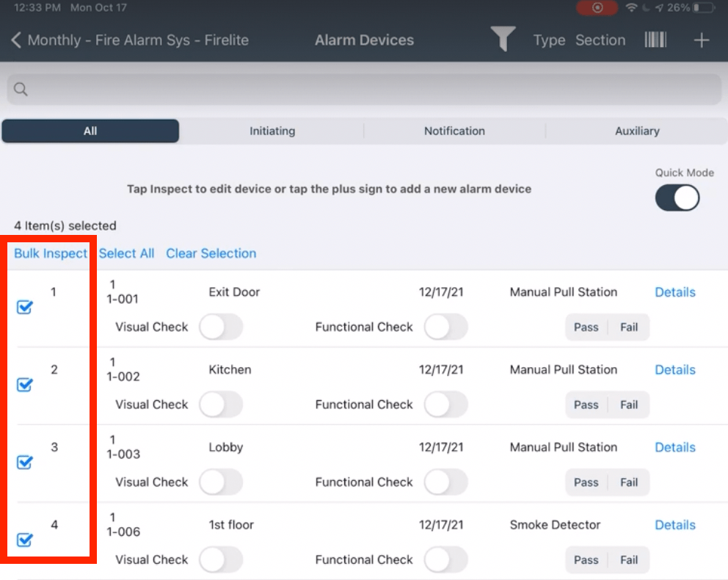
Task: Switch to the Auxiliary tab
Action: click(637, 131)
